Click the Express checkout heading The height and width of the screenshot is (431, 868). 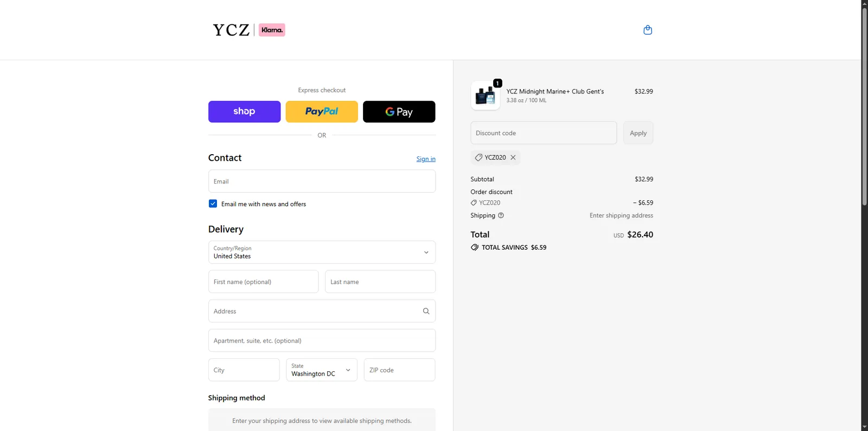point(322,90)
